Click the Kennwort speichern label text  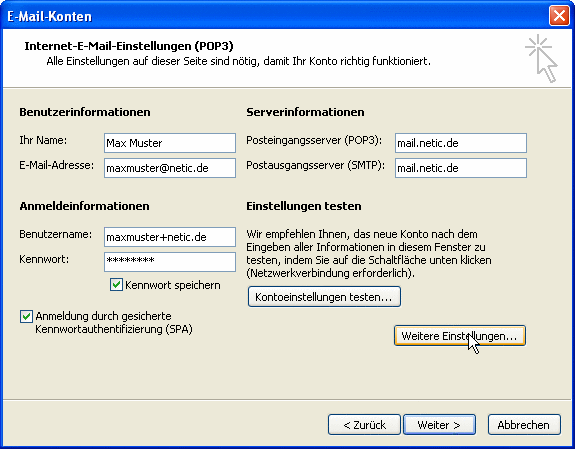[x=173, y=285]
